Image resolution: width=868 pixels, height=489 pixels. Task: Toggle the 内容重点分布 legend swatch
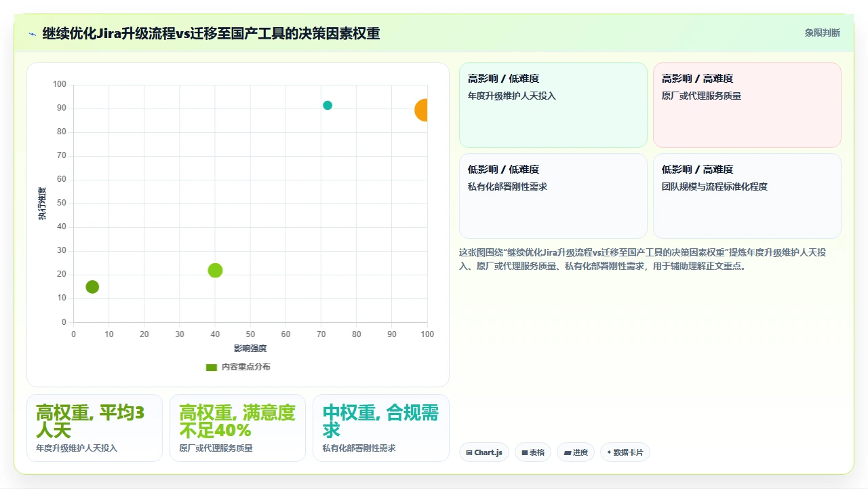coord(212,367)
